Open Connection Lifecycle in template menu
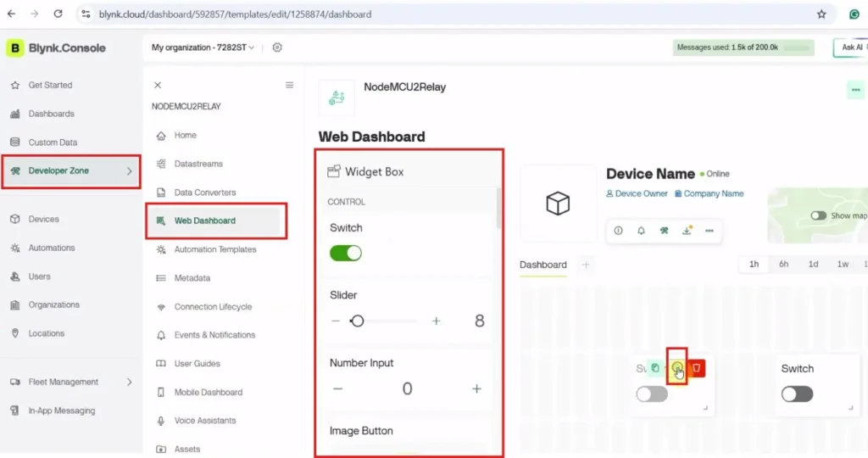 (x=213, y=307)
